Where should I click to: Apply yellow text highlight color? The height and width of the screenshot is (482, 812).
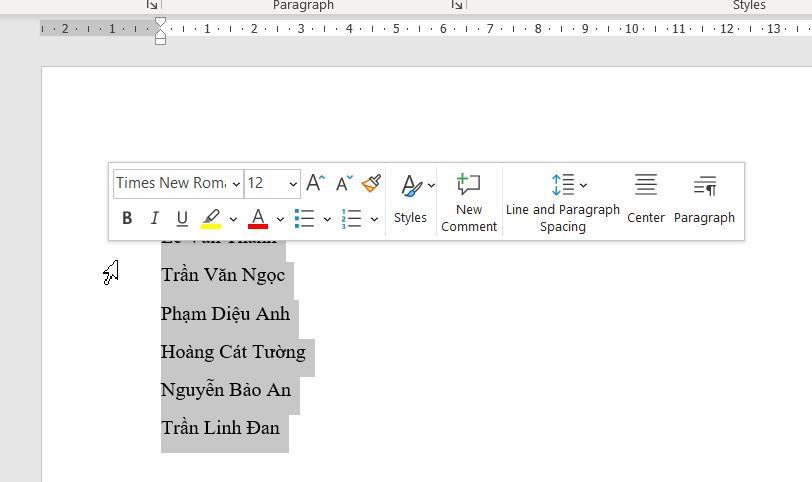click(x=211, y=218)
